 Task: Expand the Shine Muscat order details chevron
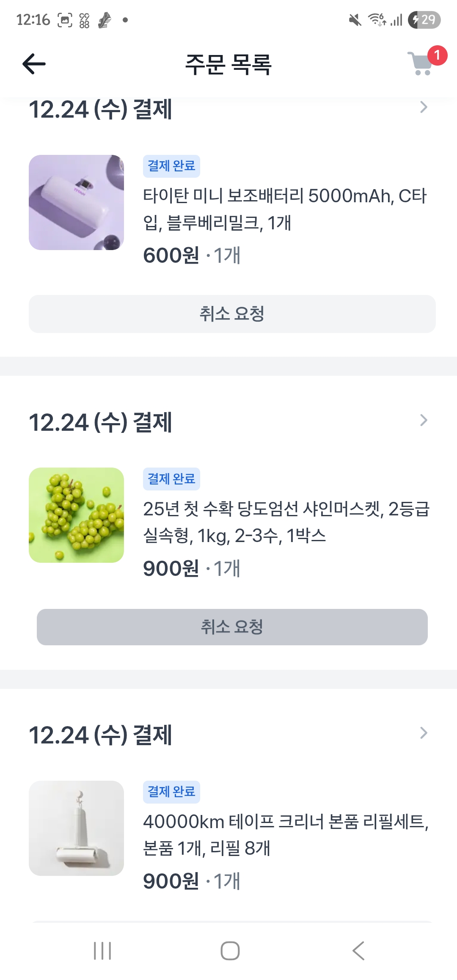(x=424, y=420)
